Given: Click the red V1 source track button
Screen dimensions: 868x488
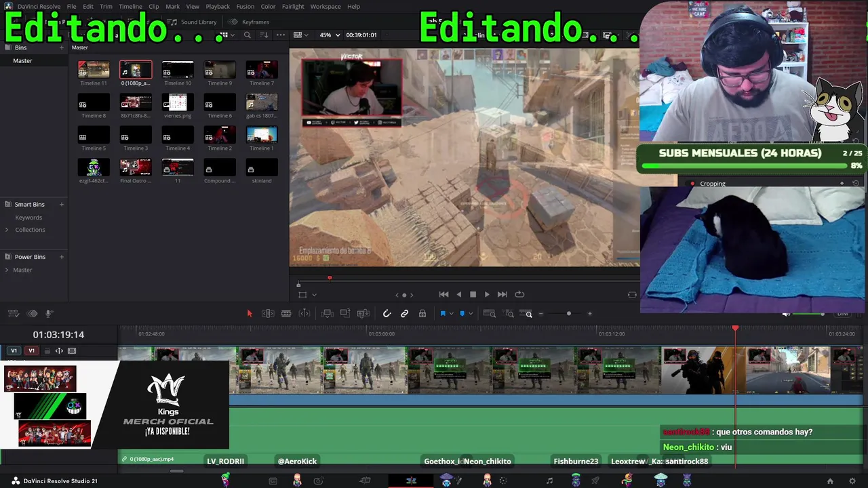Looking at the screenshot, I should 31,350.
